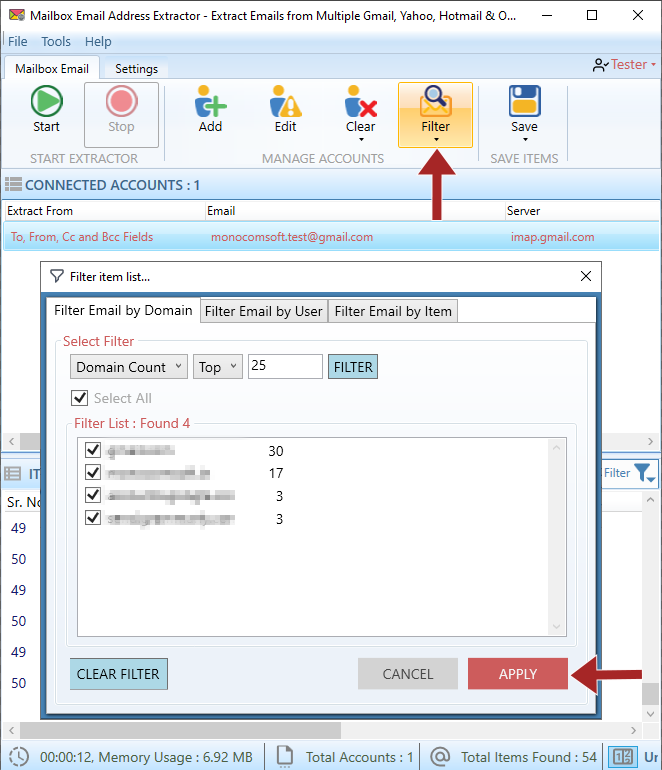Click the APPLY button
The image size is (662, 770).
tap(518, 674)
